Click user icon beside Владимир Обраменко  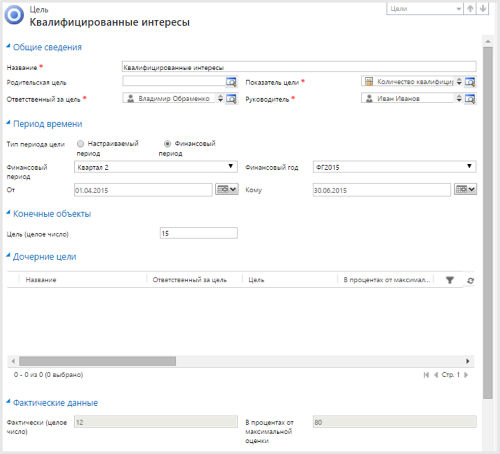click(131, 98)
